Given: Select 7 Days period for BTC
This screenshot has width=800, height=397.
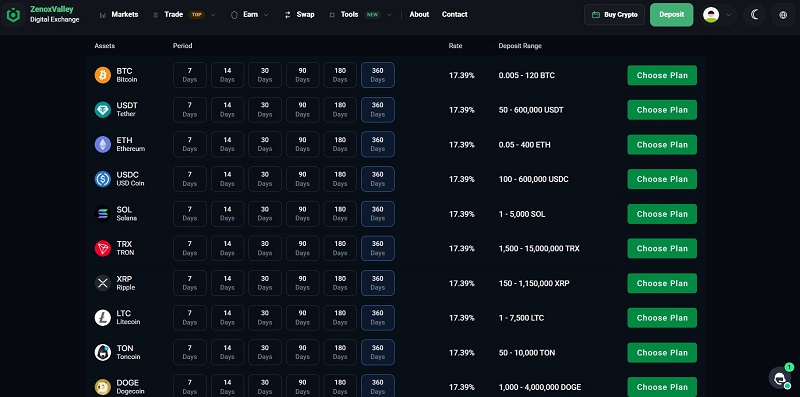Looking at the screenshot, I should coord(190,75).
